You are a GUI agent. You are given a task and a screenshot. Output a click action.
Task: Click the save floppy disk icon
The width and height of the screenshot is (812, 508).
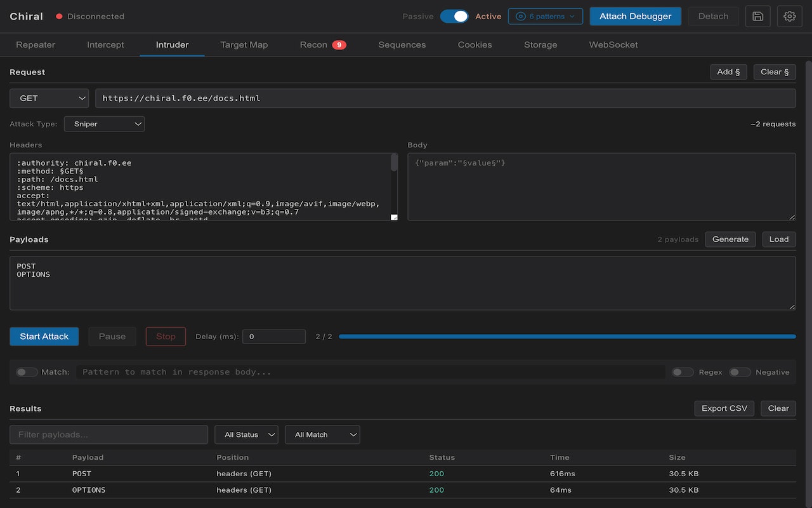point(757,17)
